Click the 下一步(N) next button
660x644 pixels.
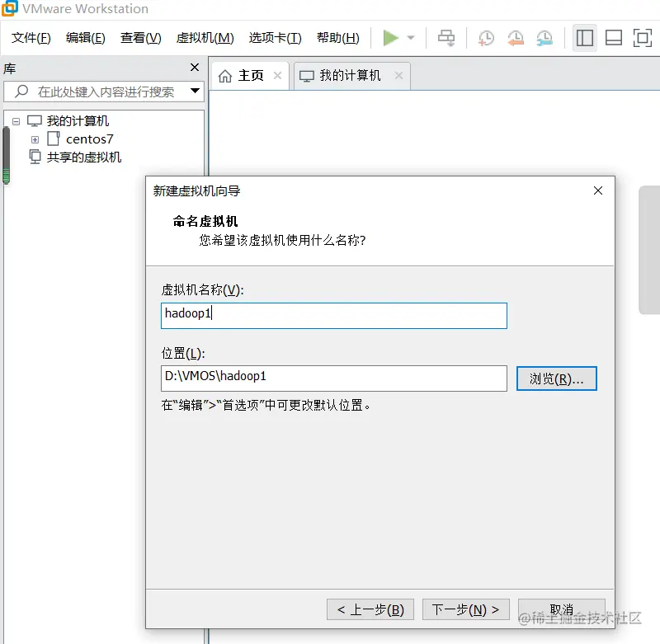(x=465, y=609)
